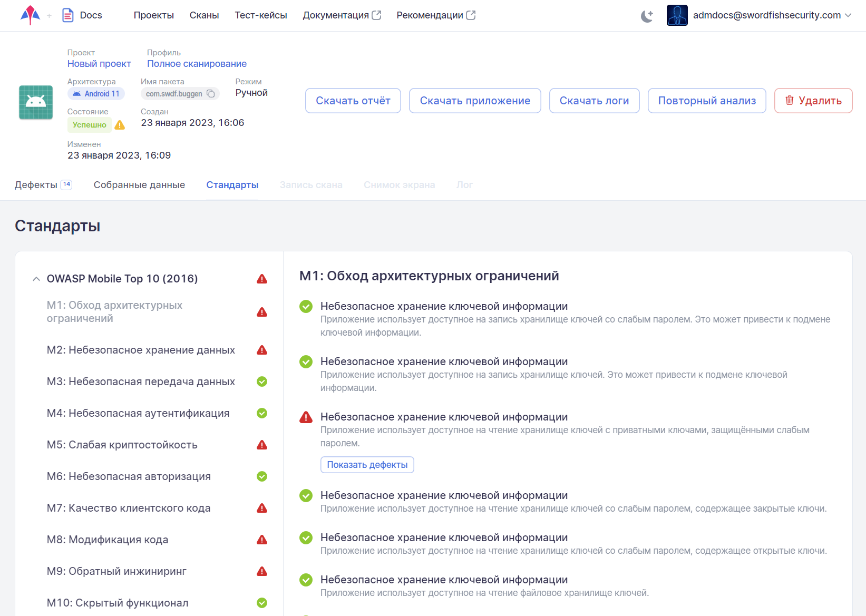Screen dimensions: 866x616
Task: Click green check of first Небезопасное хранение requirement
Action: point(306,306)
